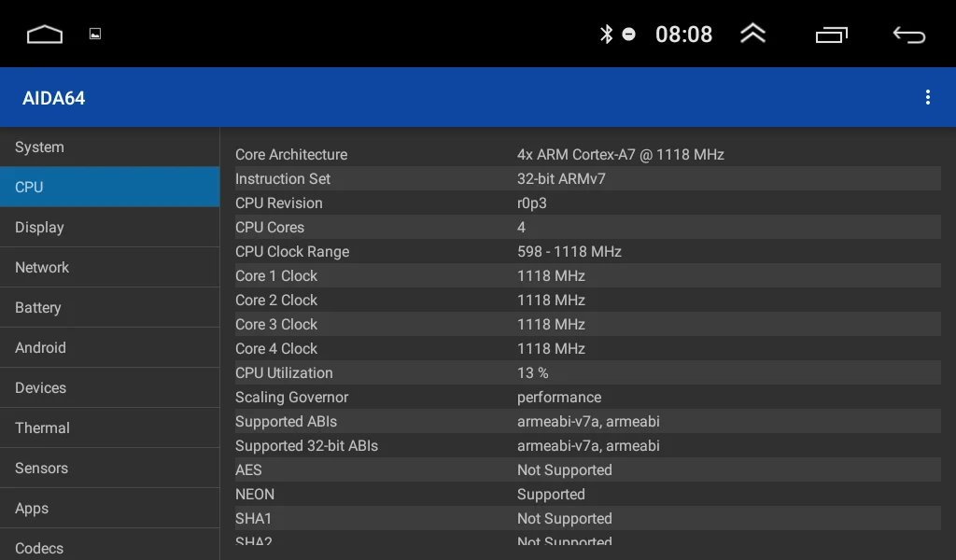Click the Core Architecture row
956x560 pixels.
pyautogui.click(x=586, y=155)
